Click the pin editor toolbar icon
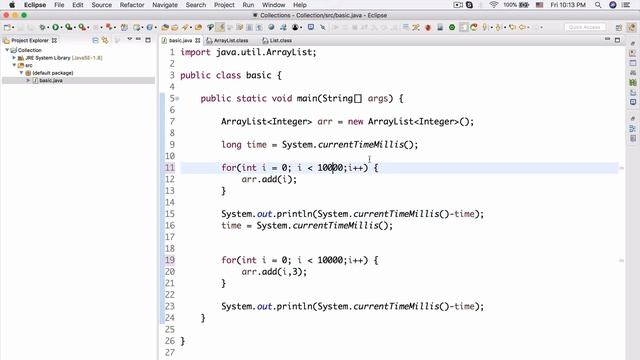Viewport: 640px width, 360px height. click(x=323, y=27)
